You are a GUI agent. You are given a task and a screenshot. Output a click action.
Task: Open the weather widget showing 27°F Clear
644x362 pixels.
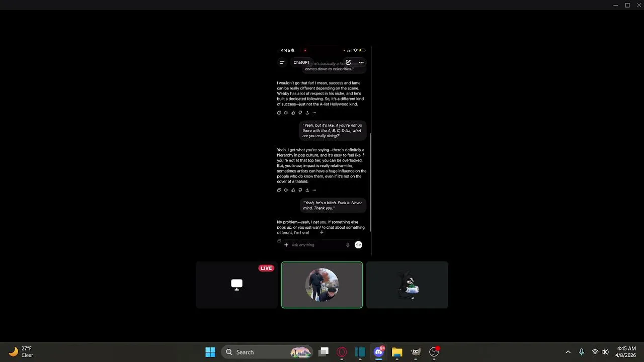coord(21,352)
